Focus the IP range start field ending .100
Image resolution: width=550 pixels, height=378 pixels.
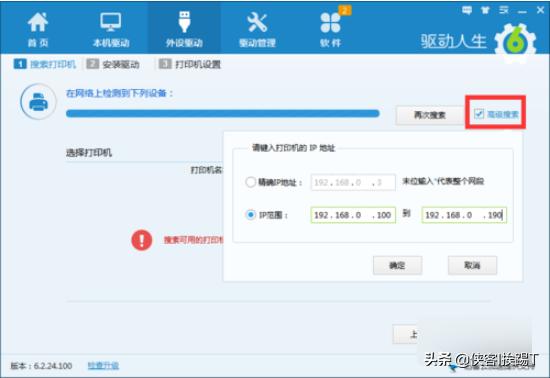(x=353, y=215)
